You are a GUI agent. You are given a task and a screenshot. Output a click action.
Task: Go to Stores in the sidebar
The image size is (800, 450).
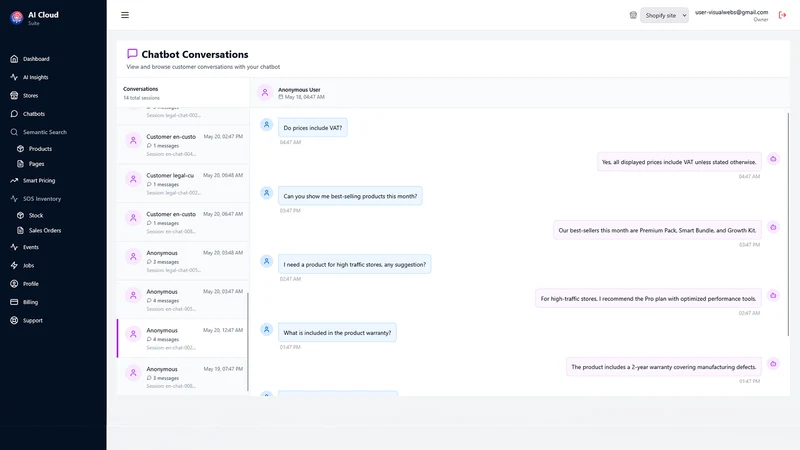[30, 95]
